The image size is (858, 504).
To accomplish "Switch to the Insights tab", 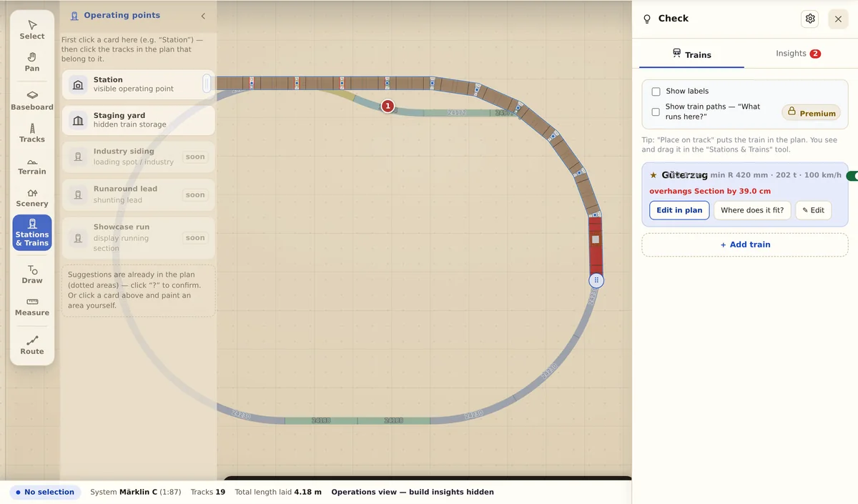I will [x=798, y=54].
